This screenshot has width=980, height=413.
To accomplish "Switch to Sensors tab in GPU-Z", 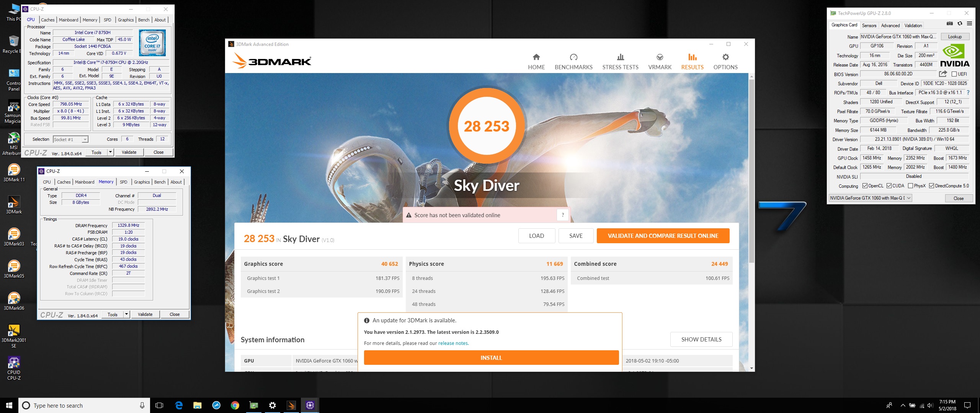I will 869,26.
